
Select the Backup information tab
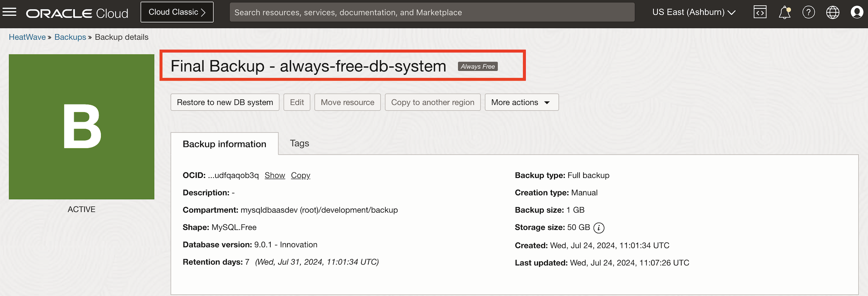pyautogui.click(x=224, y=144)
